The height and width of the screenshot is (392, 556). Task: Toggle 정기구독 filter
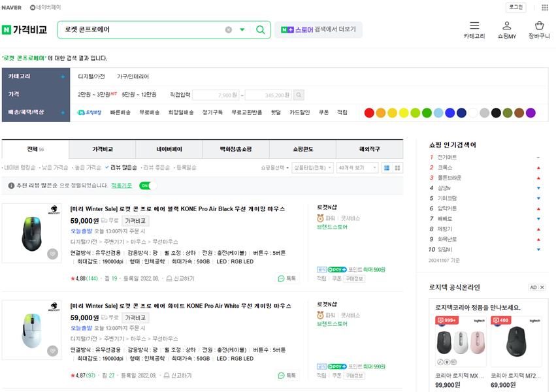pyautogui.click(x=212, y=112)
